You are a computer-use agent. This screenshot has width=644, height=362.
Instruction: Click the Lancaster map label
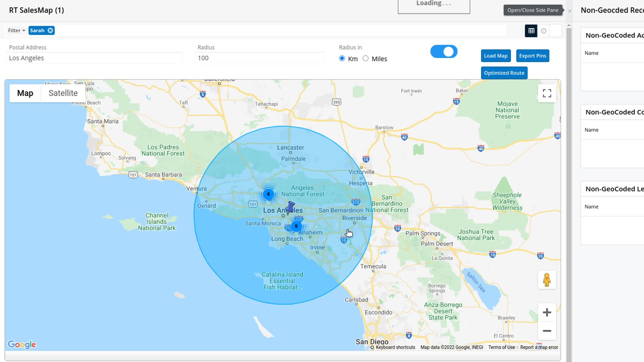[x=290, y=147]
